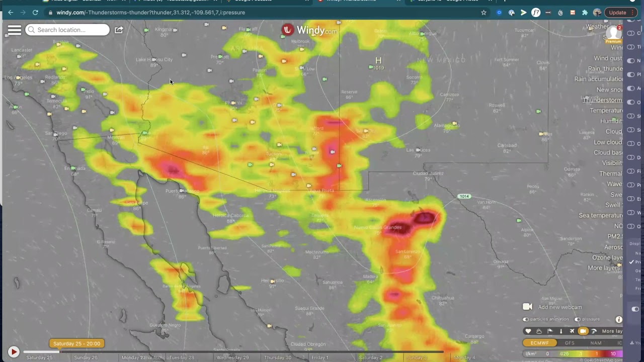
Task: Click the heart favorites icon
Action: pyautogui.click(x=528, y=331)
